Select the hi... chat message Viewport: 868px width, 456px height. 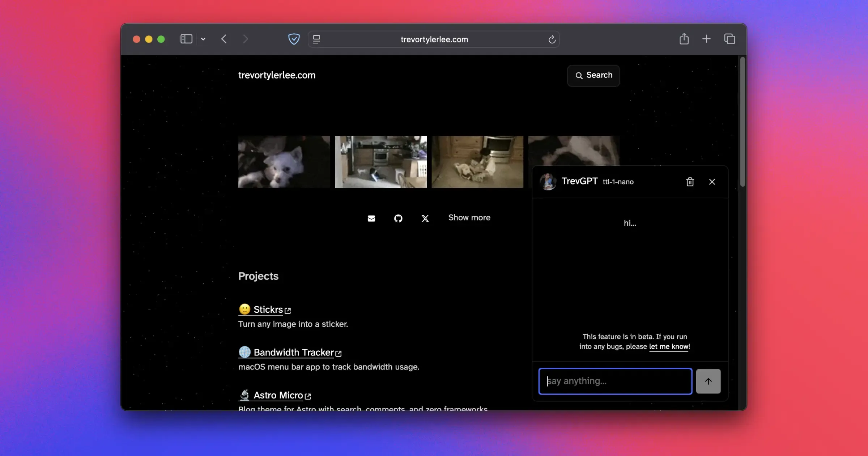pos(630,223)
